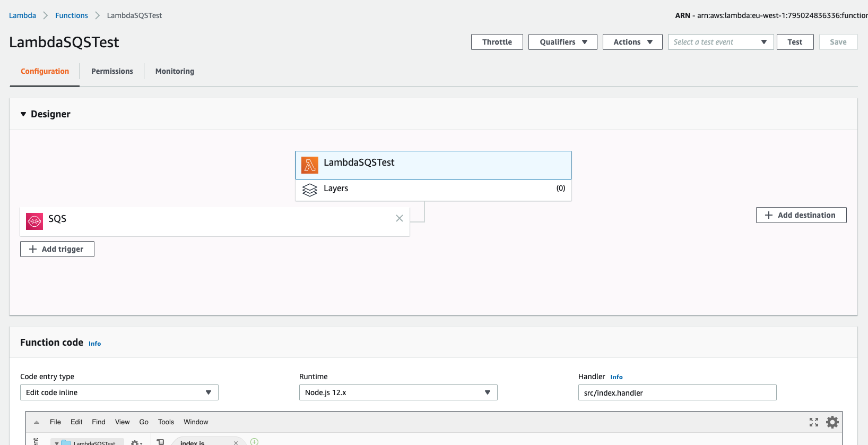Open the Select a test event dropdown

pyautogui.click(x=721, y=42)
